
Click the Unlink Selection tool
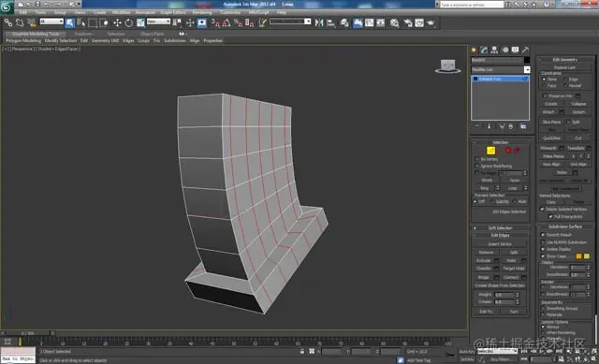tap(20, 22)
